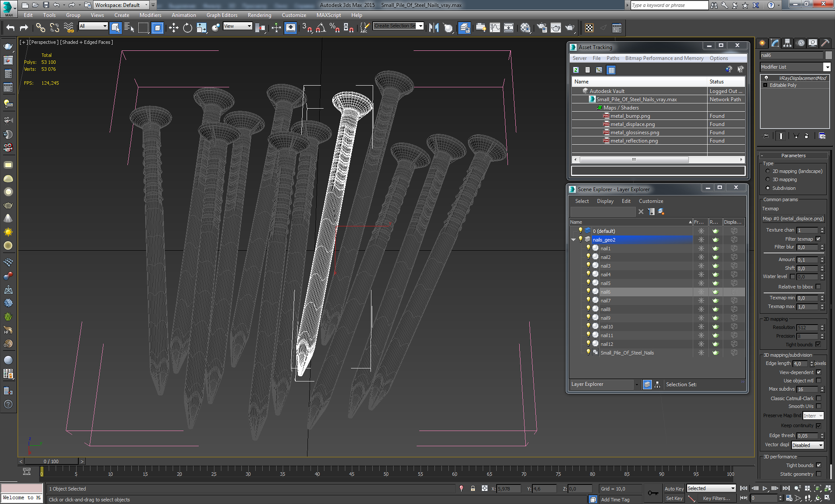Click the selection lock toggle icon
Image resolution: width=835 pixels, height=504 pixels.
(x=473, y=489)
